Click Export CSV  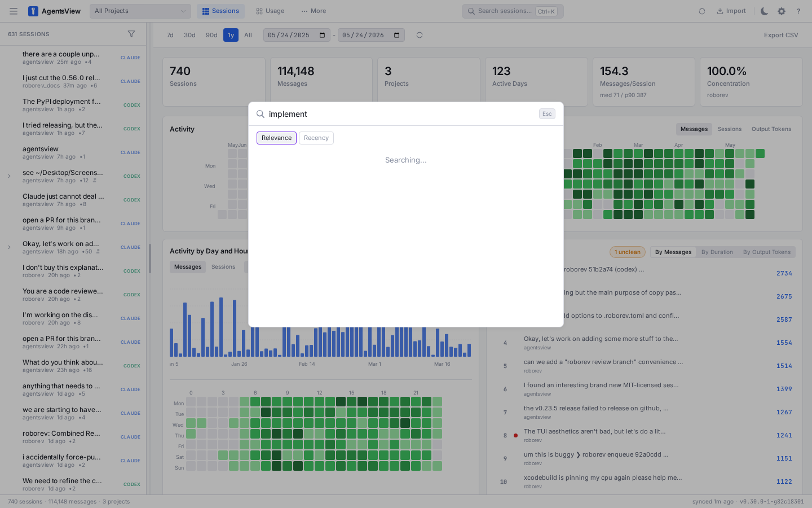pyautogui.click(x=781, y=35)
